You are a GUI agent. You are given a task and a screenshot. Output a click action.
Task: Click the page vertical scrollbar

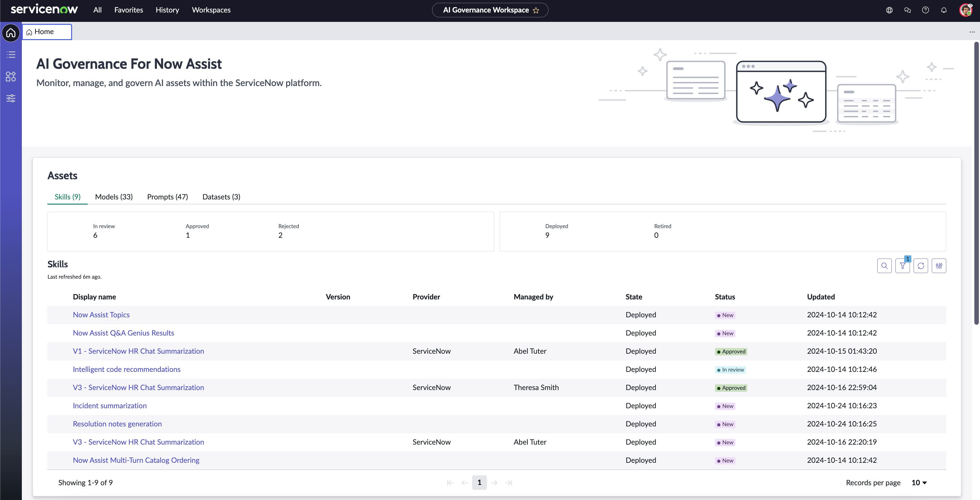[976, 183]
